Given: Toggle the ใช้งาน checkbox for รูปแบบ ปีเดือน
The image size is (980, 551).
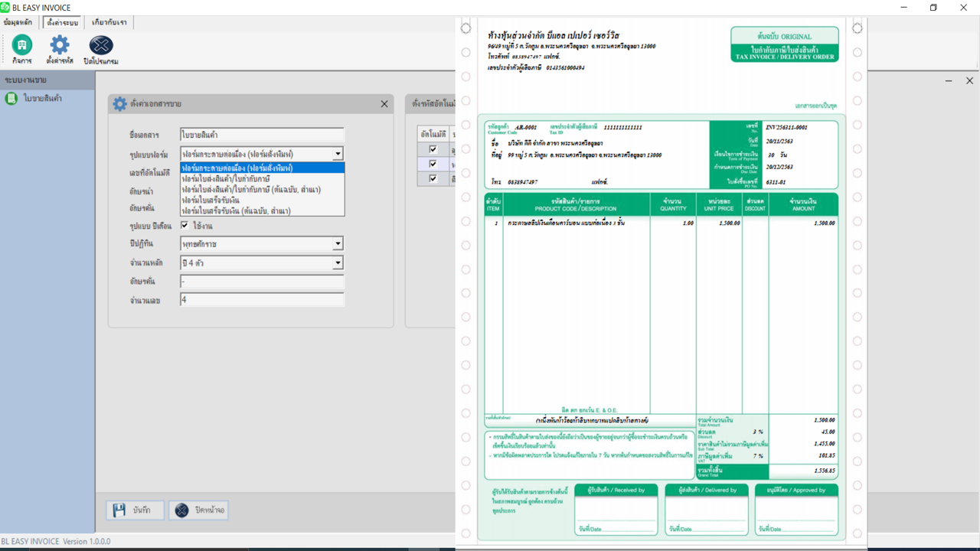Looking at the screenshot, I should [x=185, y=226].
